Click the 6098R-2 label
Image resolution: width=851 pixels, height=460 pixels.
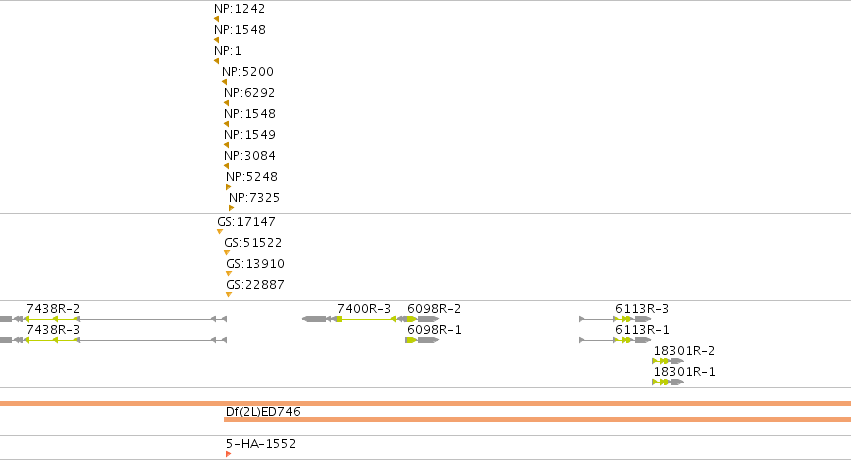[434, 309]
